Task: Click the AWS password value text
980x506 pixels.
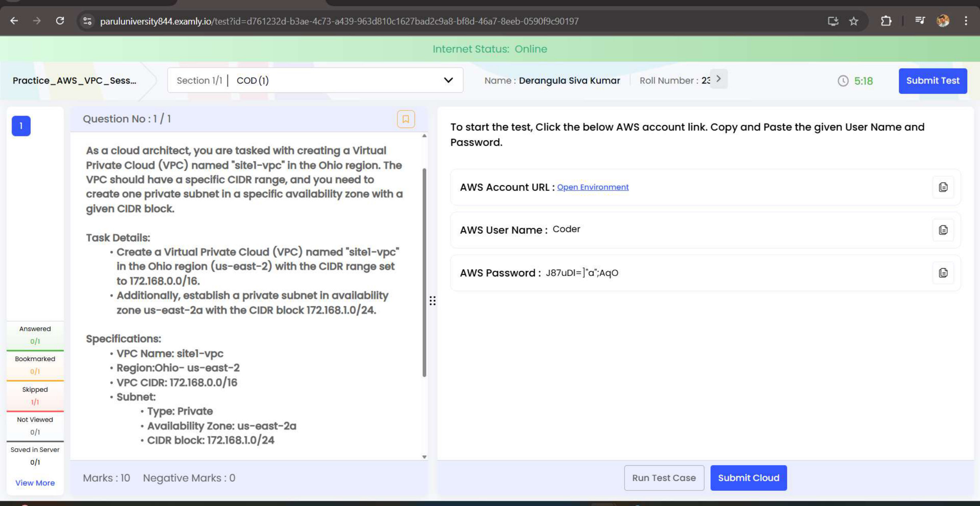Action: tap(582, 273)
